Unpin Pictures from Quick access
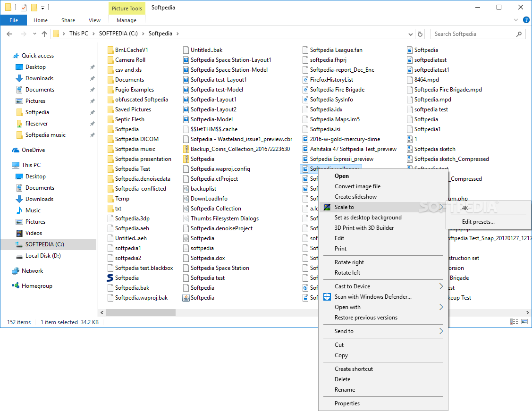 tap(92, 101)
